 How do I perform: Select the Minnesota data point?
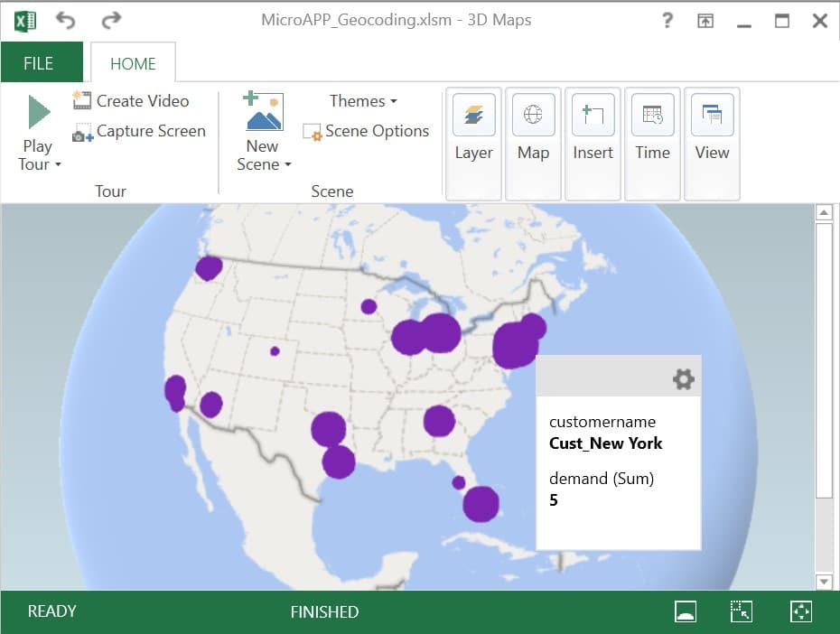point(369,307)
